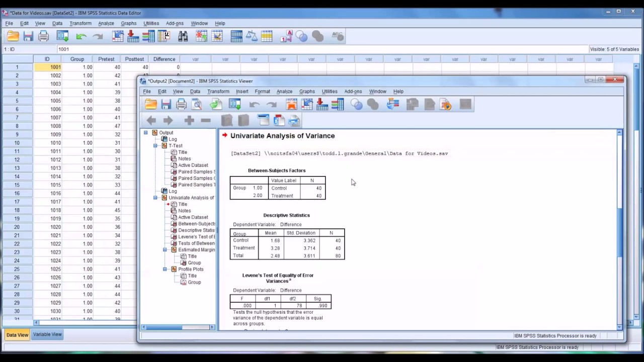The image size is (644, 362).
Task: Click Insert Heading icon in outline toolbar
Action: point(263,120)
